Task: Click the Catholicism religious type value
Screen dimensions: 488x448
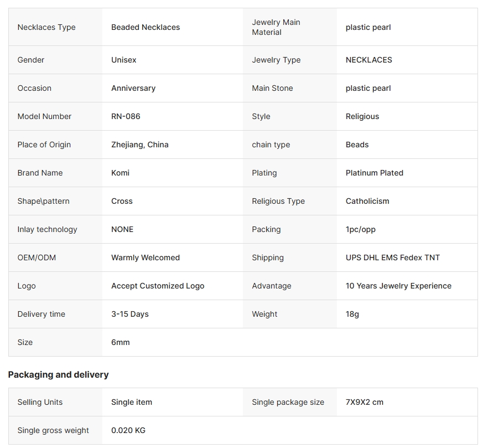Action: pos(367,201)
